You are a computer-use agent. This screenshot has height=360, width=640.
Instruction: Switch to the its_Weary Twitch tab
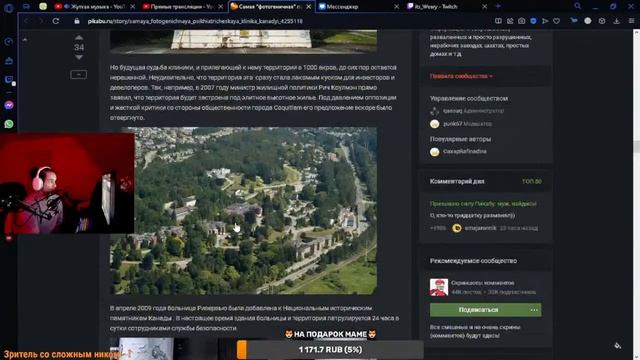[x=447, y=7]
